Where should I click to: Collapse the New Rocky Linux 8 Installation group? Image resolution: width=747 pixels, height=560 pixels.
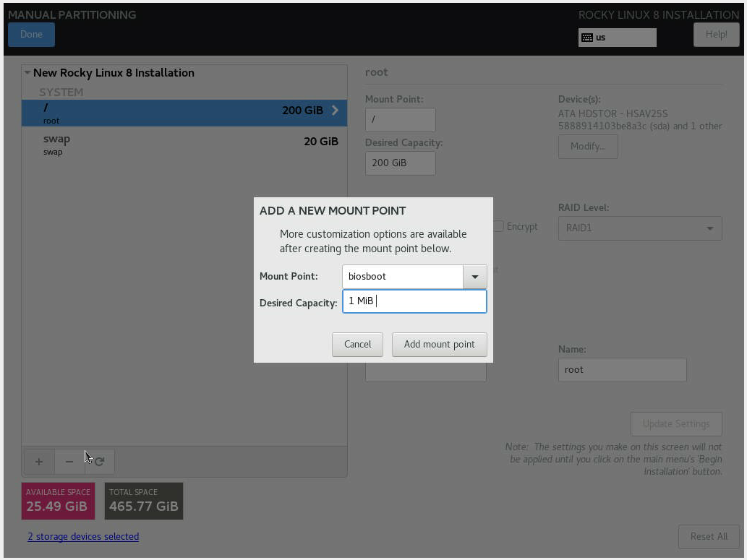point(27,73)
